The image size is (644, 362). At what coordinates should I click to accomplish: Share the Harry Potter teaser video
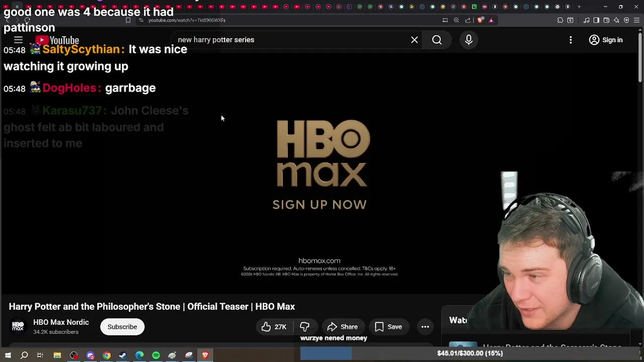(x=343, y=327)
